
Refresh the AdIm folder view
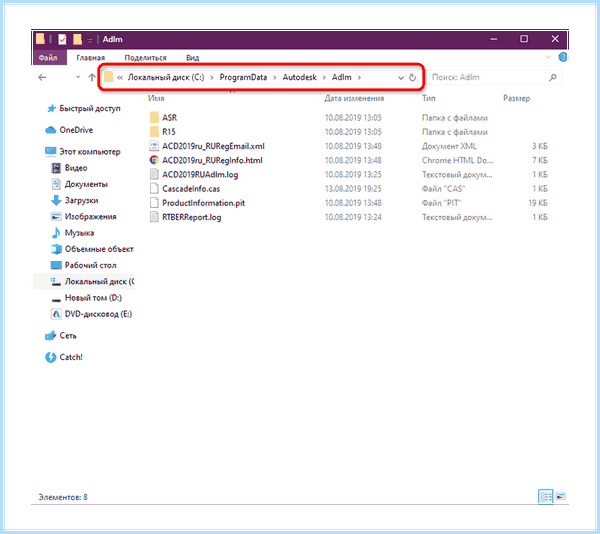coord(412,78)
